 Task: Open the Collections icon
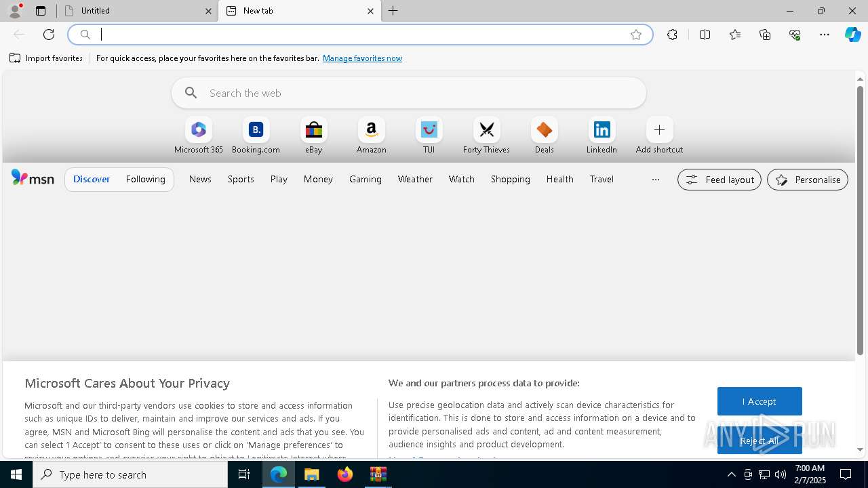point(765,35)
